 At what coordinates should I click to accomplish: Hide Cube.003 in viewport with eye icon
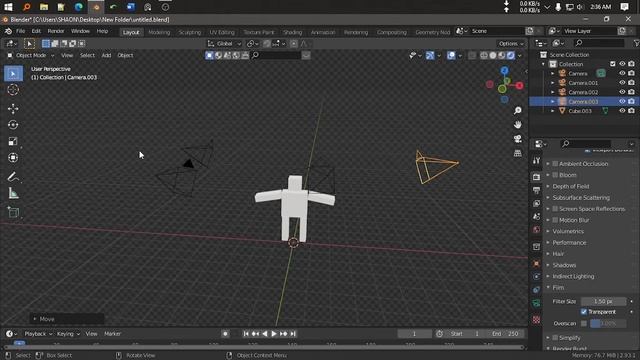pos(622,111)
